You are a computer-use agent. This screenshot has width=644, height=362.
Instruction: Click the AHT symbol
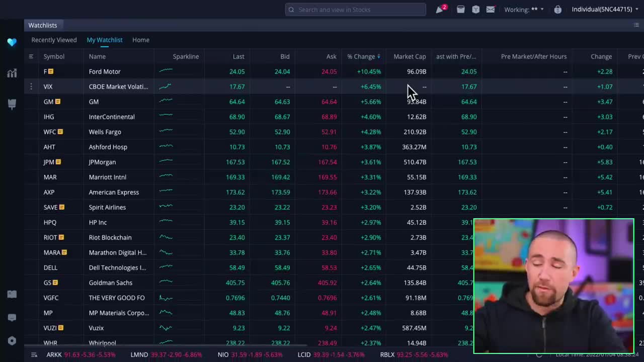[49, 147]
